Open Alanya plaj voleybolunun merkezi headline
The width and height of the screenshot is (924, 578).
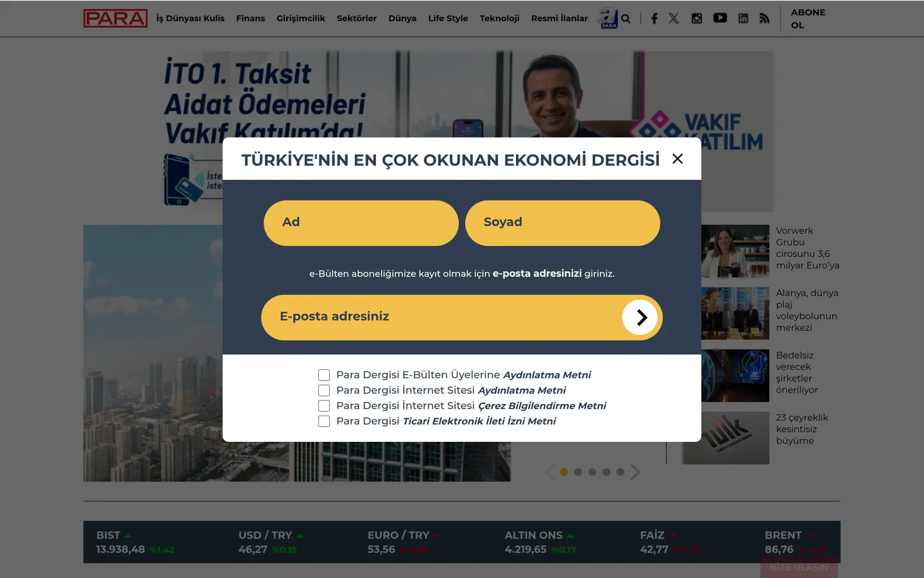[x=807, y=310]
